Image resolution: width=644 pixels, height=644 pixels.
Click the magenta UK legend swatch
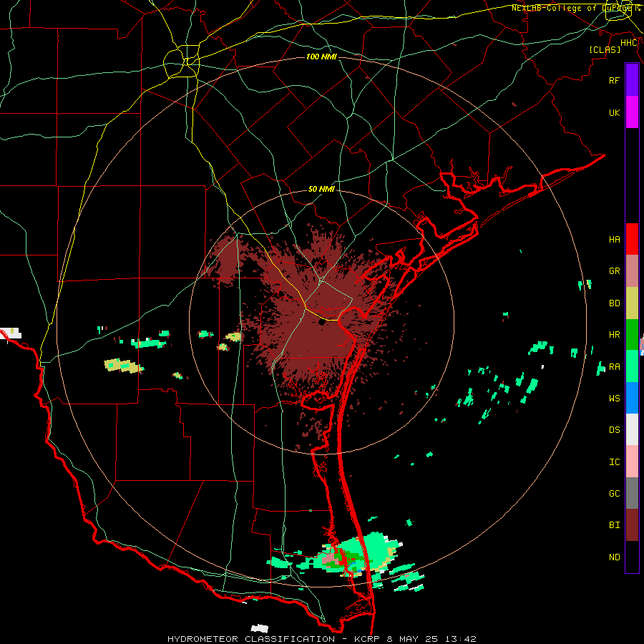pyautogui.click(x=632, y=112)
